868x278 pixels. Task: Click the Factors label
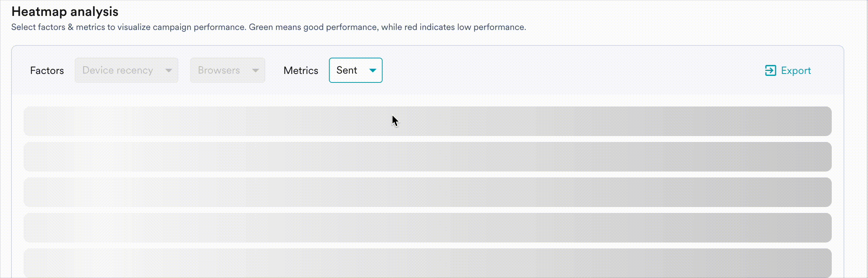[47, 71]
